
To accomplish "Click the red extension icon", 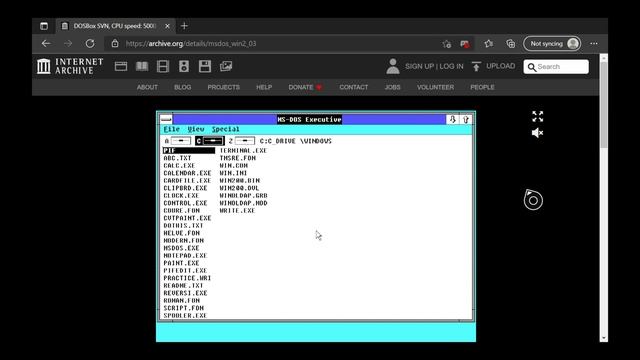I will pos(465,44).
